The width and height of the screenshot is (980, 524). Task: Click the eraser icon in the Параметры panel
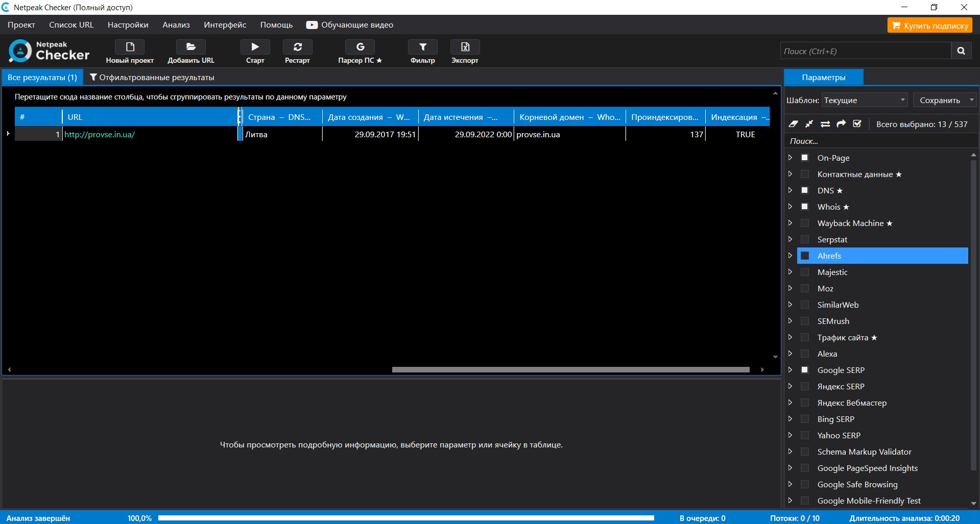click(x=793, y=124)
